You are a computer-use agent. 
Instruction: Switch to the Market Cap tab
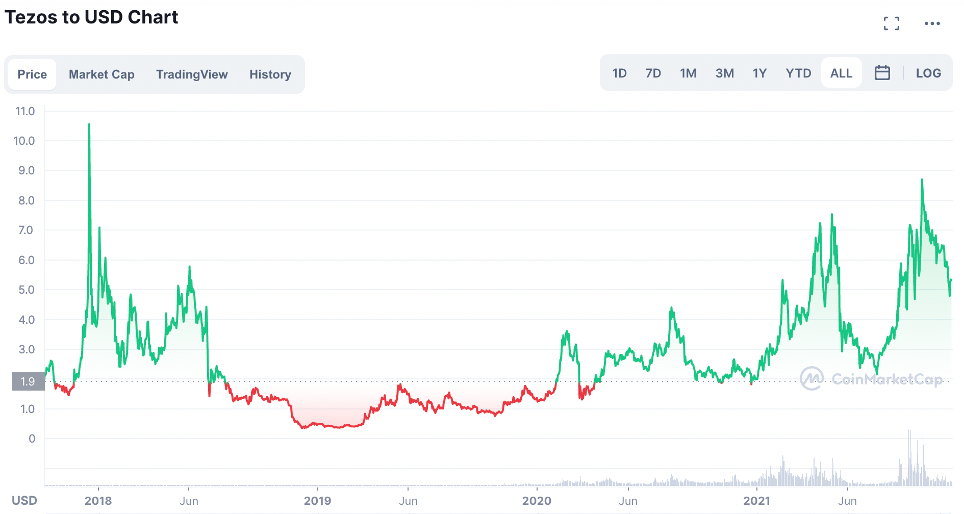pos(101,74)
